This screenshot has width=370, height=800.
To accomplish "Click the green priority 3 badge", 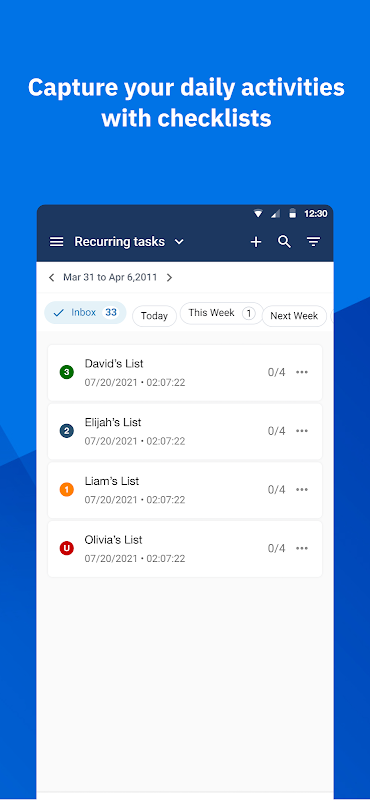I will coord(66,372).
